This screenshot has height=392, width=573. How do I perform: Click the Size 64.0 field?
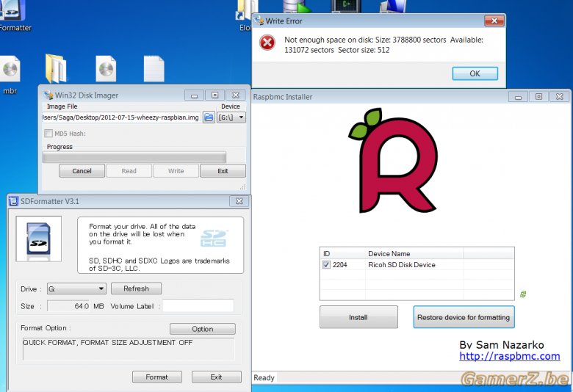pyautogui.click(x=68, y=306)
